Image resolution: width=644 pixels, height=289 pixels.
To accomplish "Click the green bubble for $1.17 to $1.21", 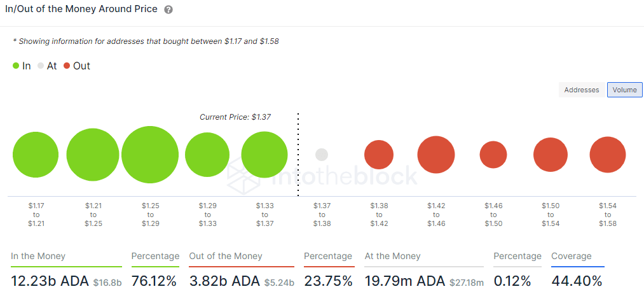I will click(x=36, y=155).
